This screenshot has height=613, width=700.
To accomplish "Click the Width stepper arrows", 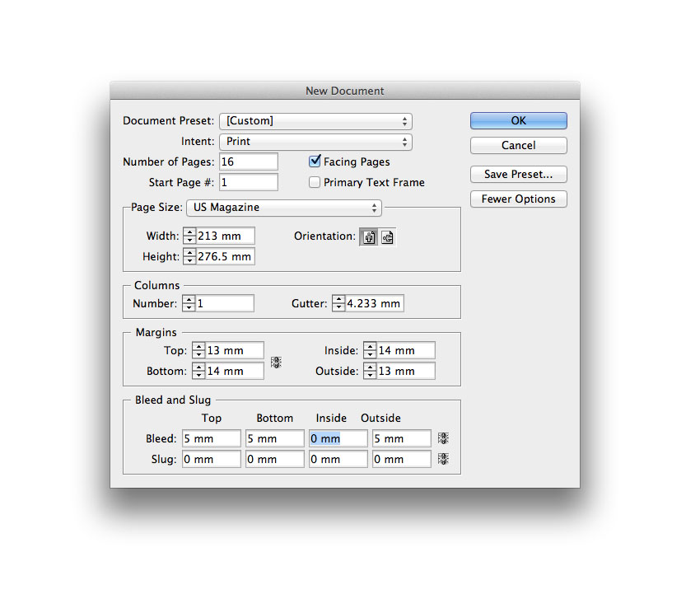I will click(189, 236).
